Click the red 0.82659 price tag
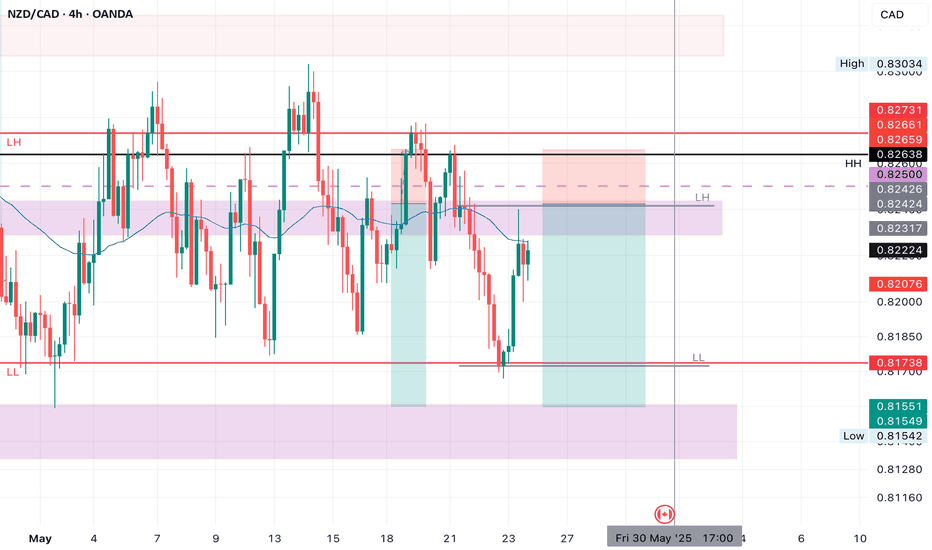The width and height of the screenshot is (932, 550). pyautogui.click(x=898, y=140)
